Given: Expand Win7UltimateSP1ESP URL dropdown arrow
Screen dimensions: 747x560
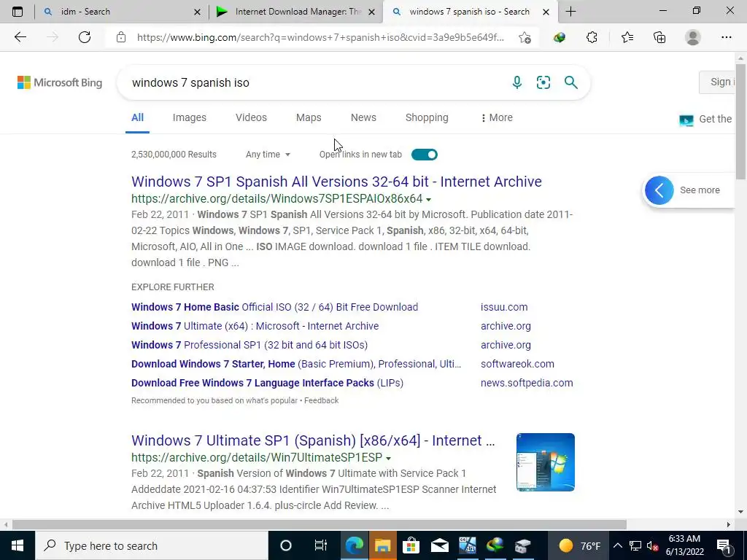Looking at the screenshot, I should (388, 458).
